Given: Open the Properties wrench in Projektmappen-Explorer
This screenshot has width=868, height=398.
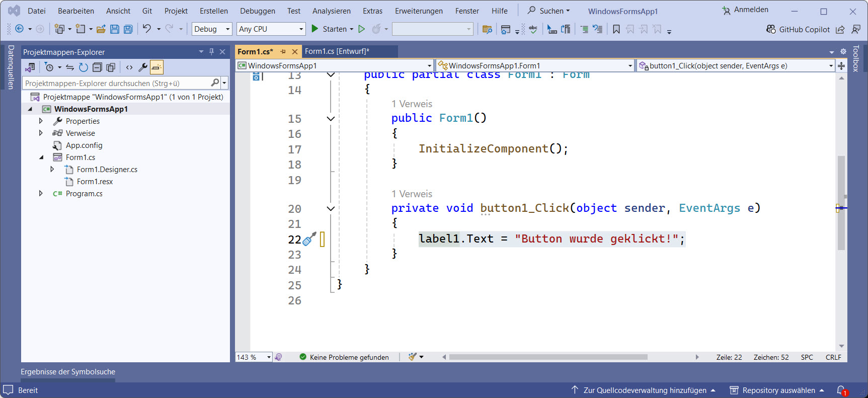Looking at the screenshot, I should 143,67.
